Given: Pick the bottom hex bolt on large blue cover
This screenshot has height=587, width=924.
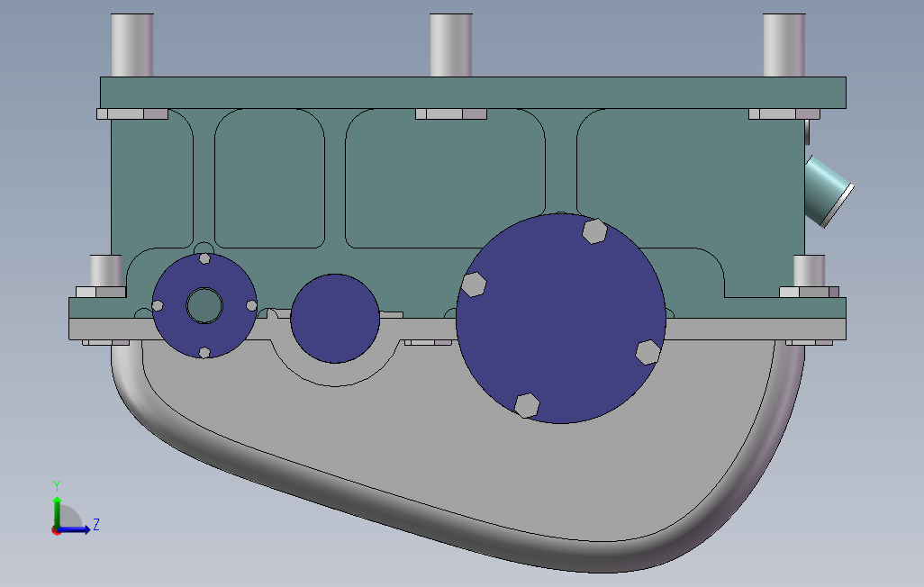Looking at the screenshot, I should point(527,405).
